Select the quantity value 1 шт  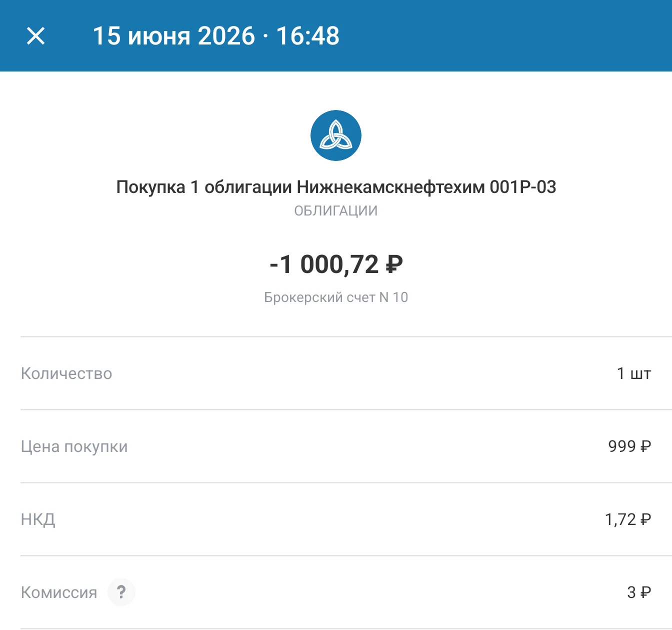(634, 373)
